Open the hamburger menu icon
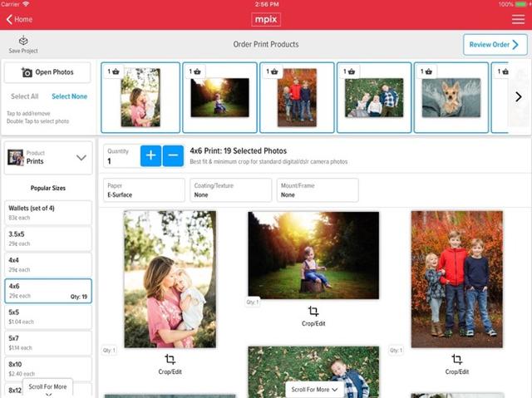The width and height of the screenshot is (532, 398). [x=518, y=18]
